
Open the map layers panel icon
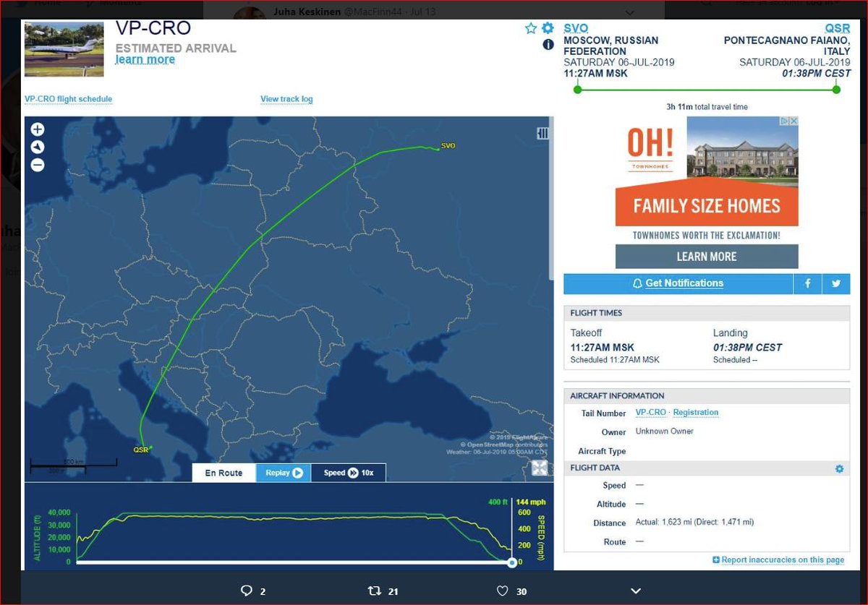tap(542, 134)
